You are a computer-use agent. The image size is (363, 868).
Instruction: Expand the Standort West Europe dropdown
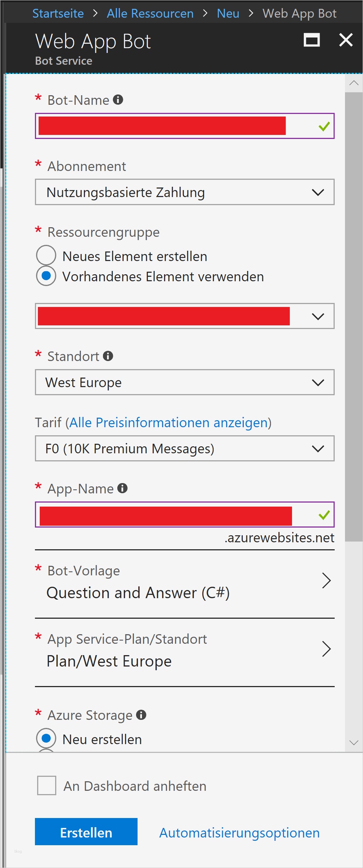coord(185,382)
